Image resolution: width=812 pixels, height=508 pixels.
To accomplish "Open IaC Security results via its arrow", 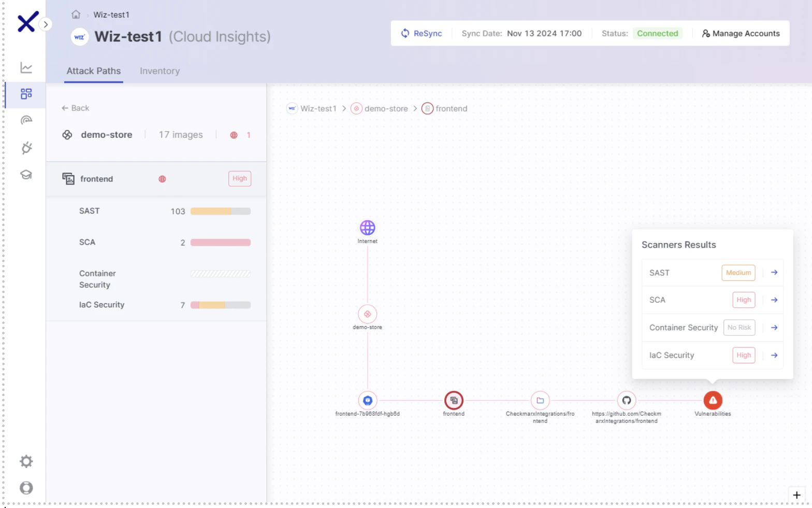I will pyautogui.click(x=774, y=356).
